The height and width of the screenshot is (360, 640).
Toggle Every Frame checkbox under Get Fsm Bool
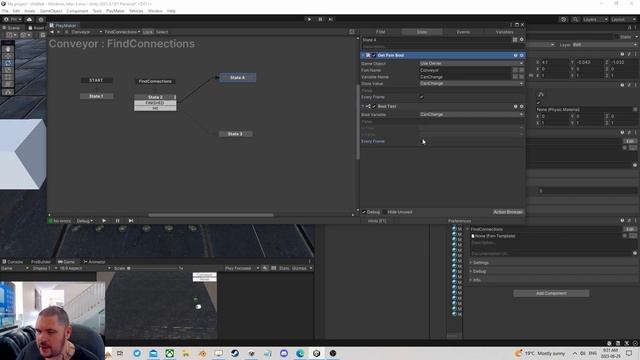(422, 97)
